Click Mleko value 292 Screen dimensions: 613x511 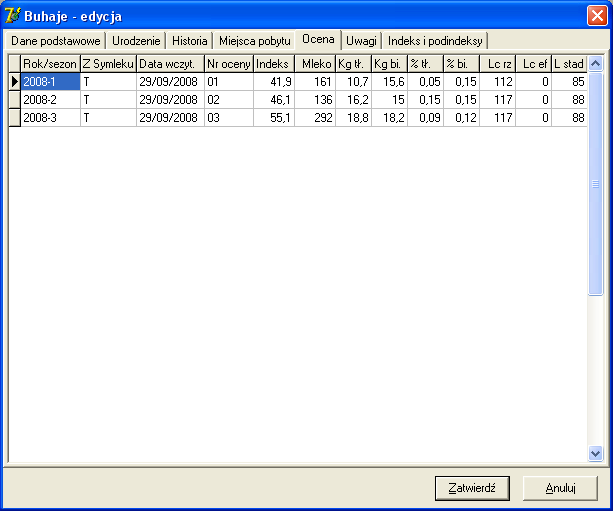(x=315, y=118)
